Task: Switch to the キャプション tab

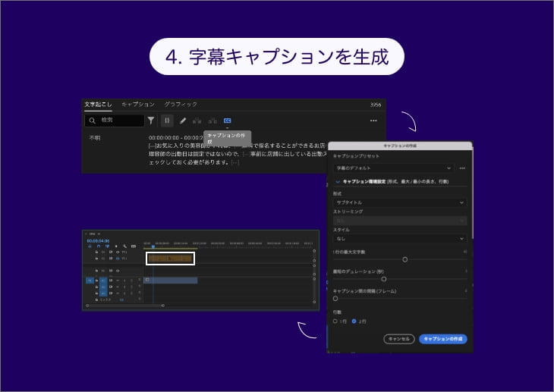Action: 138,104
